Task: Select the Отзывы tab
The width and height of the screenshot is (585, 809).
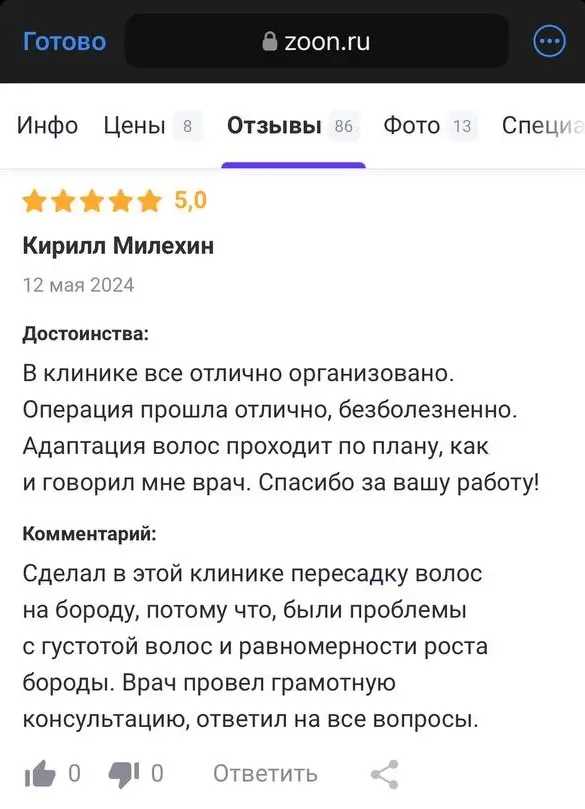Action: tap(274, 125)
